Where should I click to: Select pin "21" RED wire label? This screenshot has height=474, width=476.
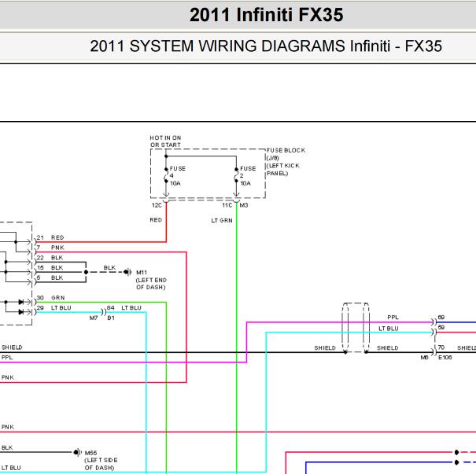pos(50,237)
